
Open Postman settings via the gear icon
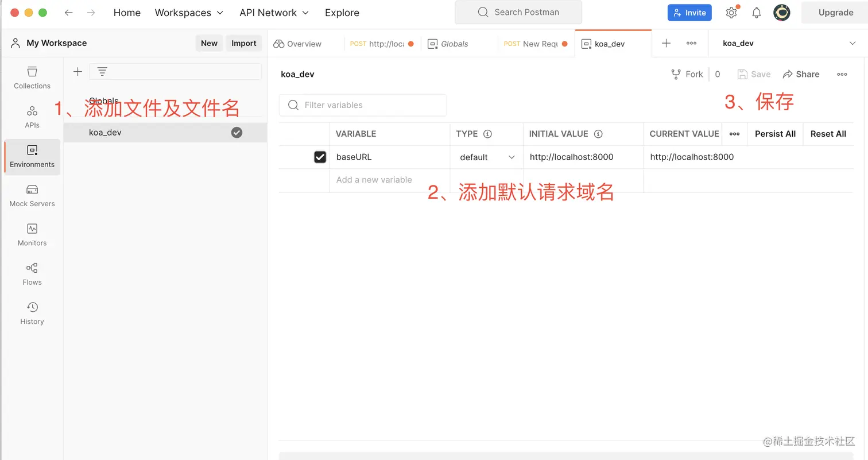click(731, 12)
